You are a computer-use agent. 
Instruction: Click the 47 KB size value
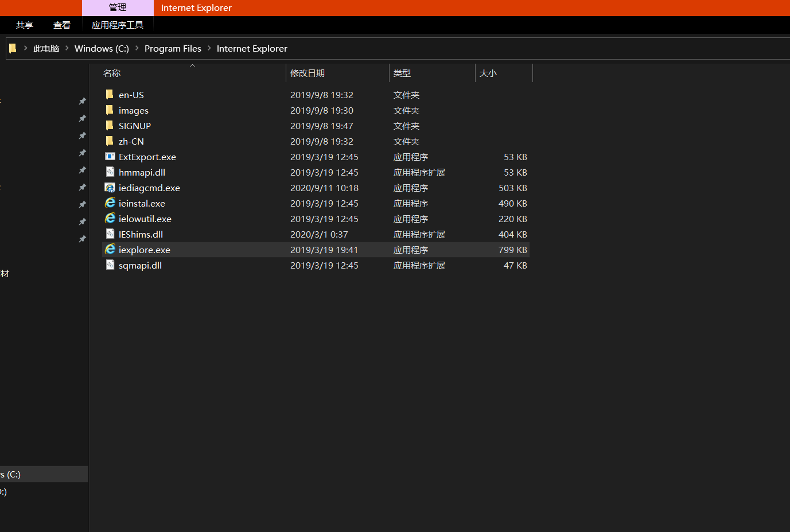[515, 266]
